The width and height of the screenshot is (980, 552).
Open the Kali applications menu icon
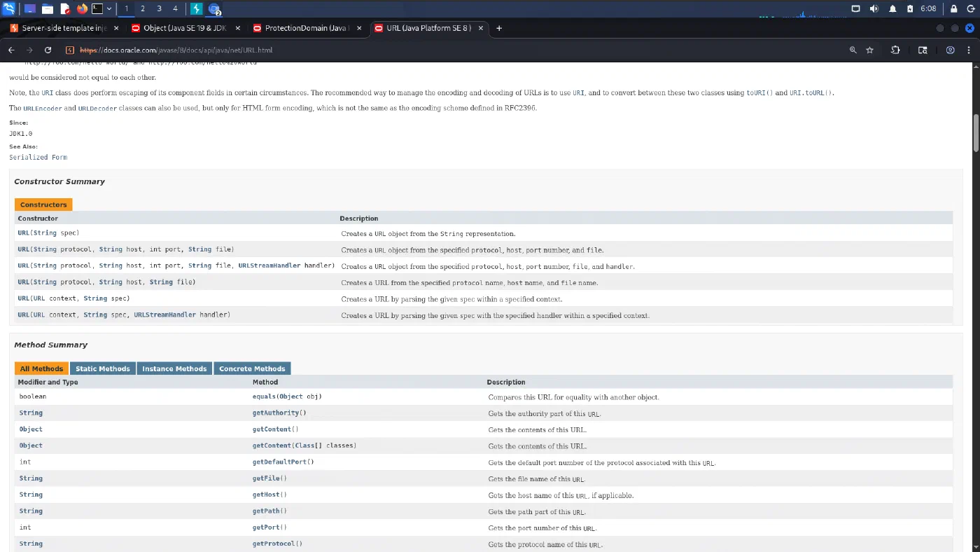pos(8,8)
